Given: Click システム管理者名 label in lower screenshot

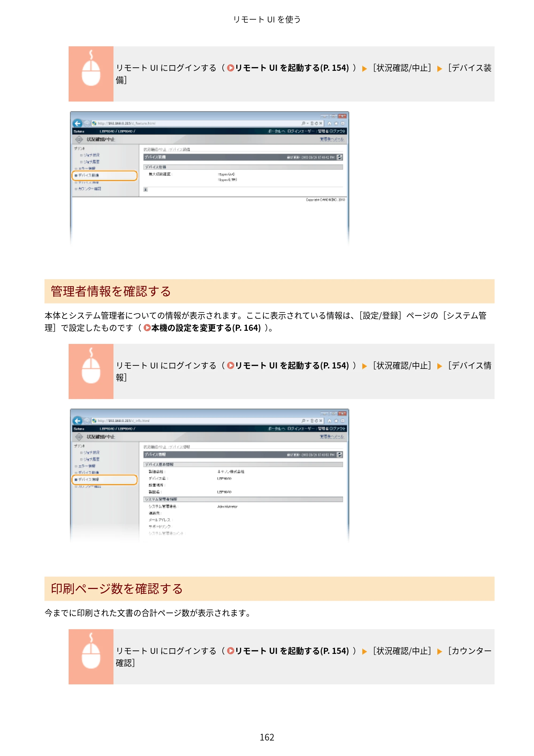Looking at the screenshot, I should coord(163,506).
